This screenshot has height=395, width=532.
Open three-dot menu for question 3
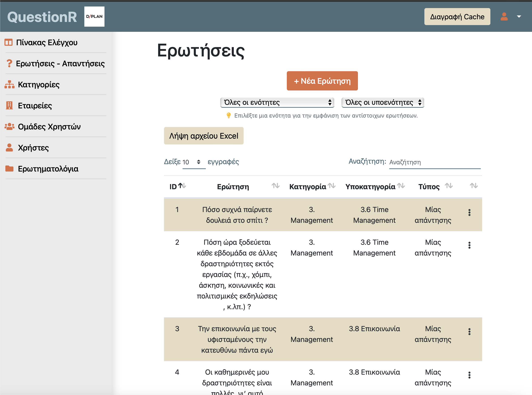pyautogui.click(x=469, y=331)
